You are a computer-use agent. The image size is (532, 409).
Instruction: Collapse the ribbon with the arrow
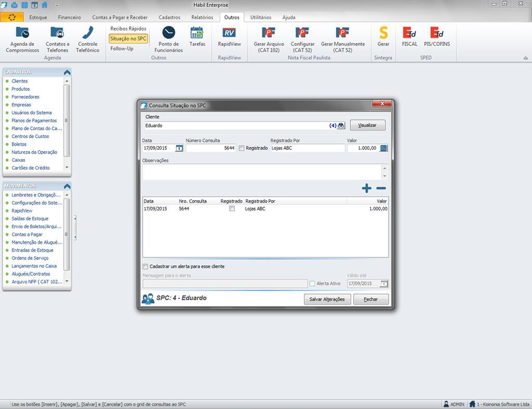[526, 58]
